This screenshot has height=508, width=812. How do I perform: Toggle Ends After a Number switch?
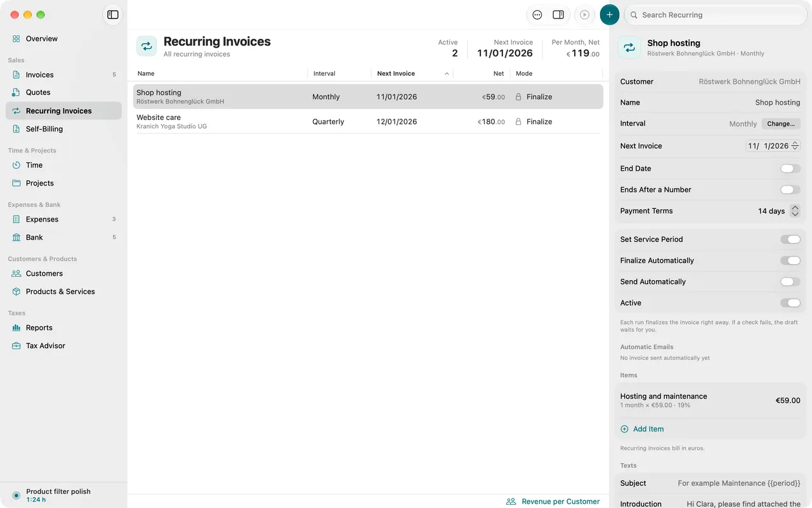(x=790, y=190)
